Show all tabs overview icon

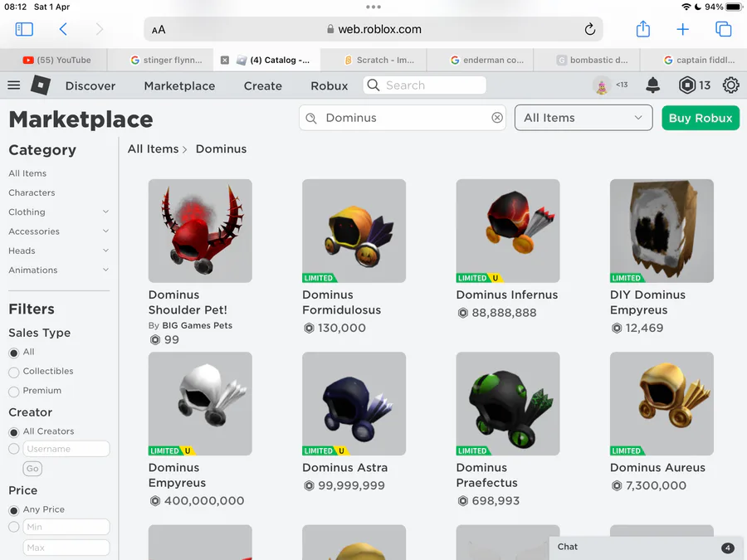click(723, 29)
